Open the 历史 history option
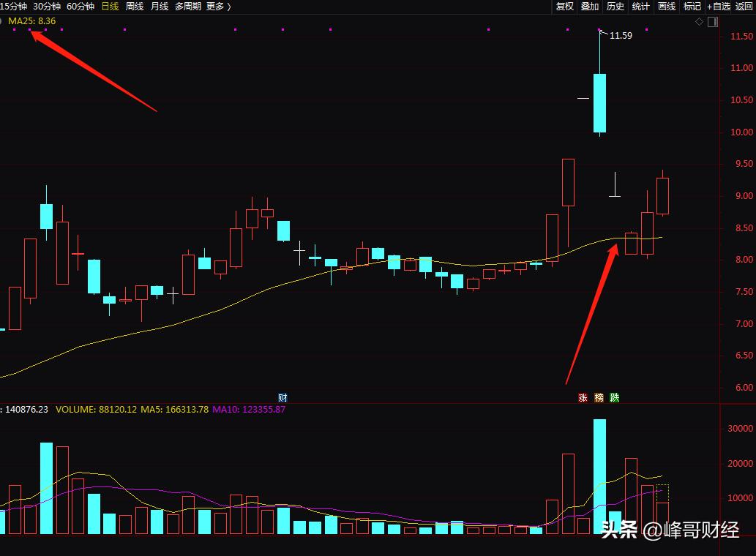This screenshot has width=756, height=556. [x=615, y=7]
